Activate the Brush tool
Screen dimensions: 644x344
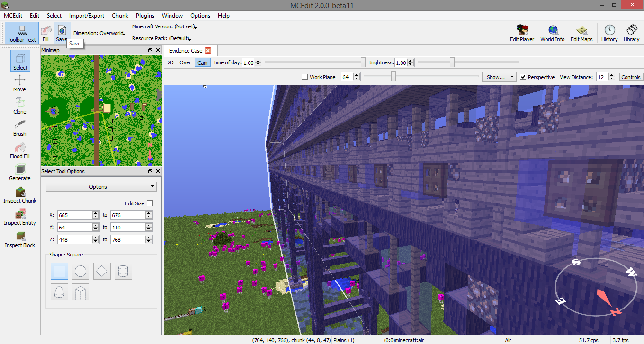point(20,128)
